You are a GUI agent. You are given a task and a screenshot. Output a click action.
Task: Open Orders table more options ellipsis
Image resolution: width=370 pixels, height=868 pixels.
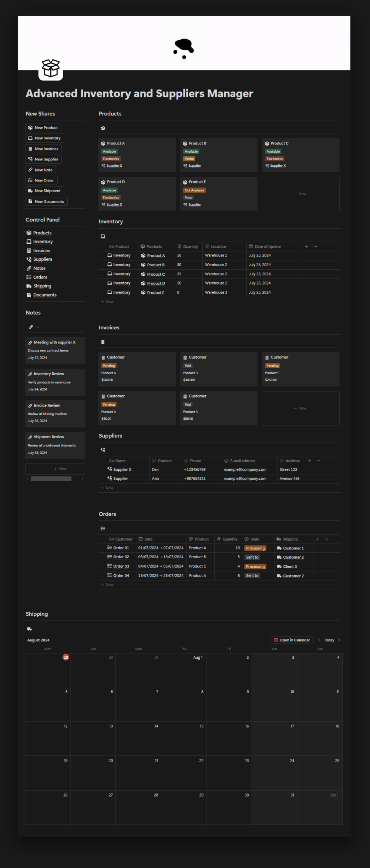pos(326,539)
